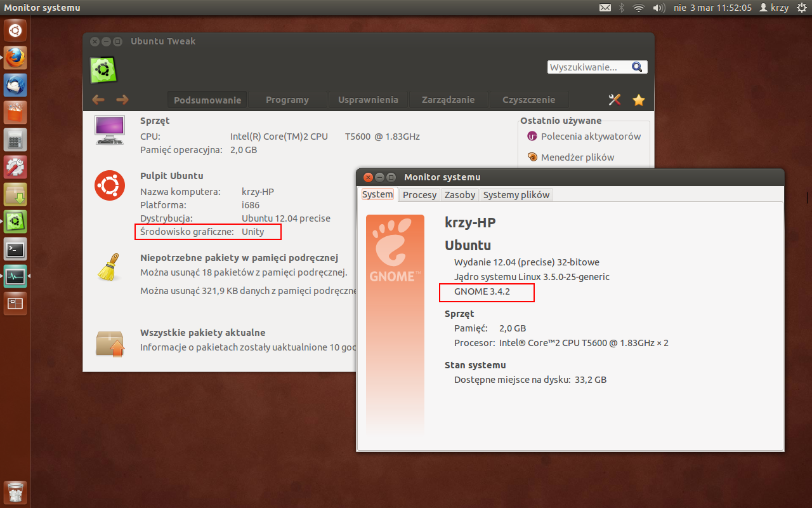
Task: Open preferences wrench-screwdriver icon in Ubuntu Tweak
Action: click(614, 100)
